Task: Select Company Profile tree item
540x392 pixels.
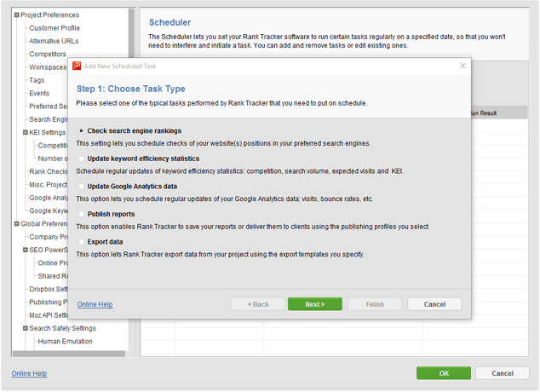Action: point(49,237)
